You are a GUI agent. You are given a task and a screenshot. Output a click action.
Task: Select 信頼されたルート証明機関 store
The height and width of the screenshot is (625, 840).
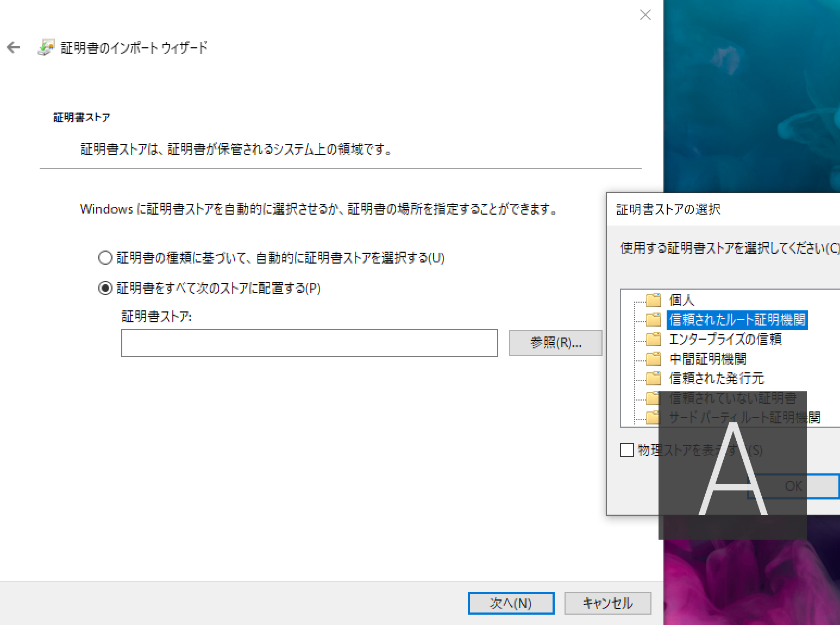tap(737, 320)
